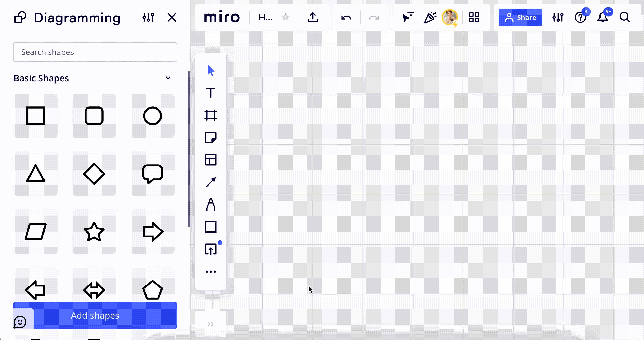The width and height of the screenshot is (644, 340).
Task: Open board search via magnifier icon
Action: [625, 17]
